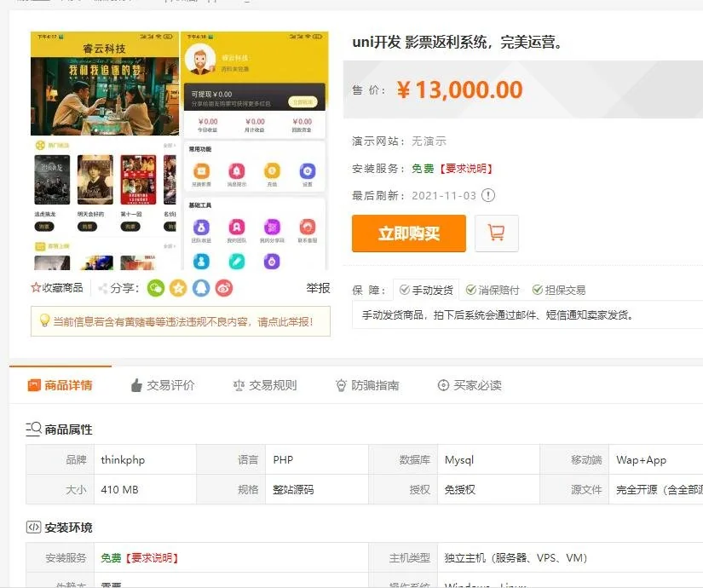Add item using the shopping cart icon
The height and width of the screenshot is (588, 703).
pyautogui.click(x=496, y=233)
